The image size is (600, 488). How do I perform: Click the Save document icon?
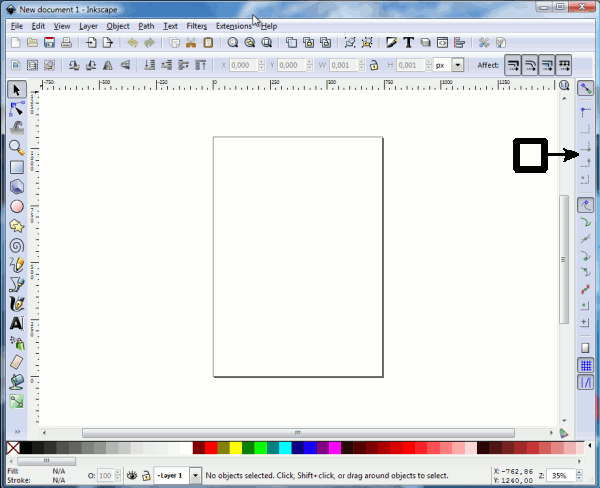pos(49,43)
